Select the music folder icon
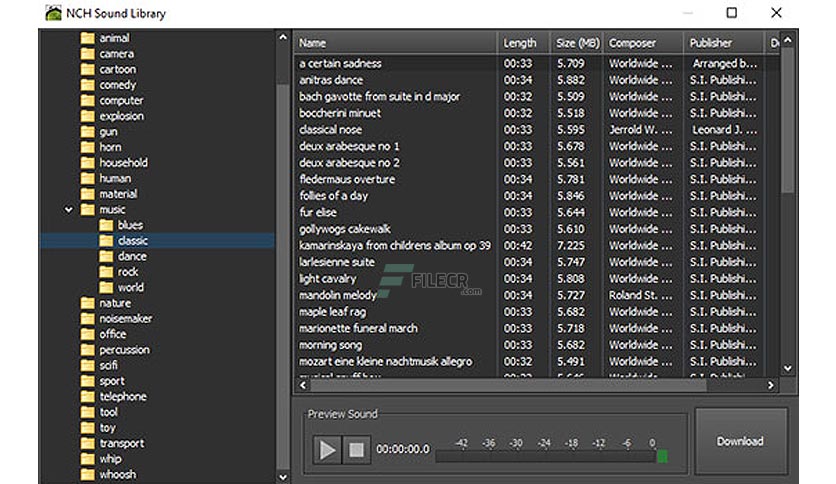 point(87,209)
